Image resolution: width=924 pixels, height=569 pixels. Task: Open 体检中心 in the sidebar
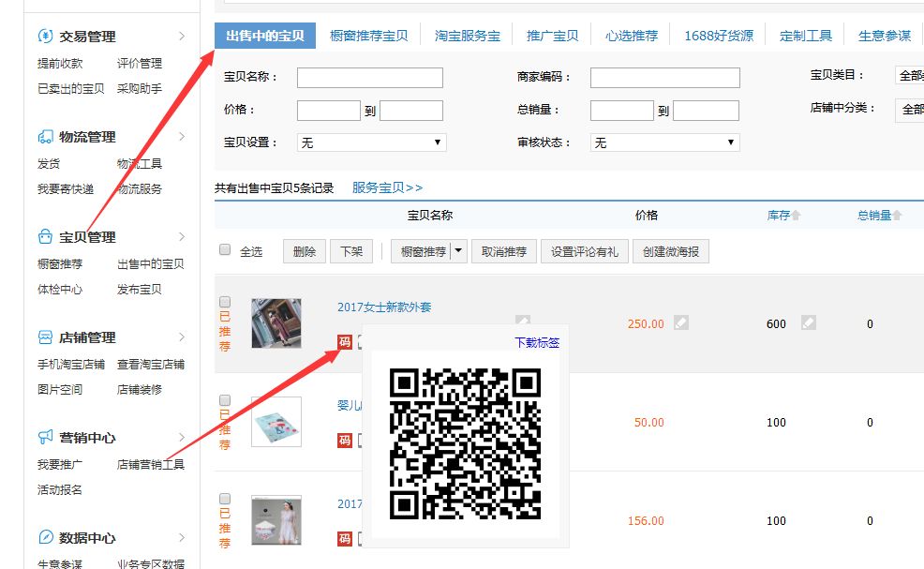coord(60,289)
